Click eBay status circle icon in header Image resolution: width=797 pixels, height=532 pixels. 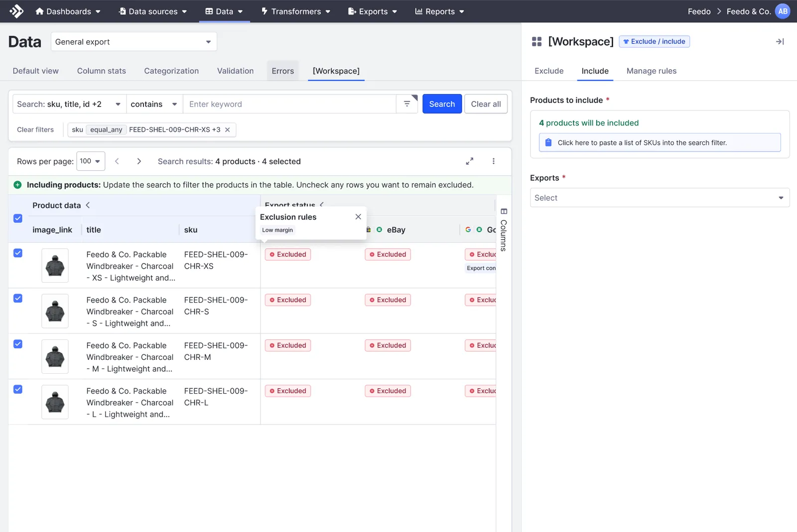379,230
